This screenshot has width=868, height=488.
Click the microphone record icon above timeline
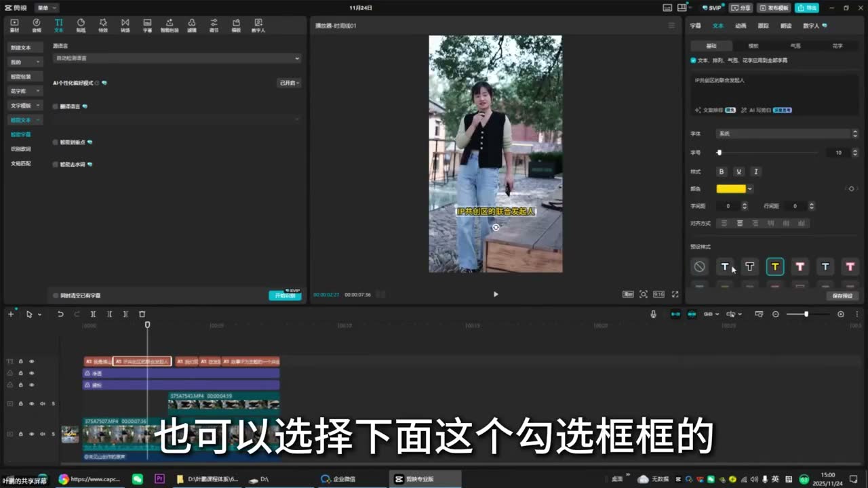653,314
